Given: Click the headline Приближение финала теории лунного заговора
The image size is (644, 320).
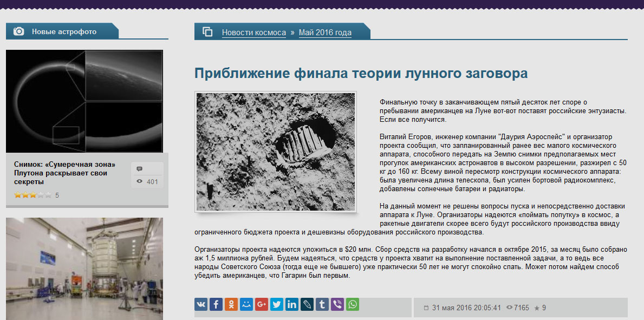Looking at the screenshot, I should point(361,74).
